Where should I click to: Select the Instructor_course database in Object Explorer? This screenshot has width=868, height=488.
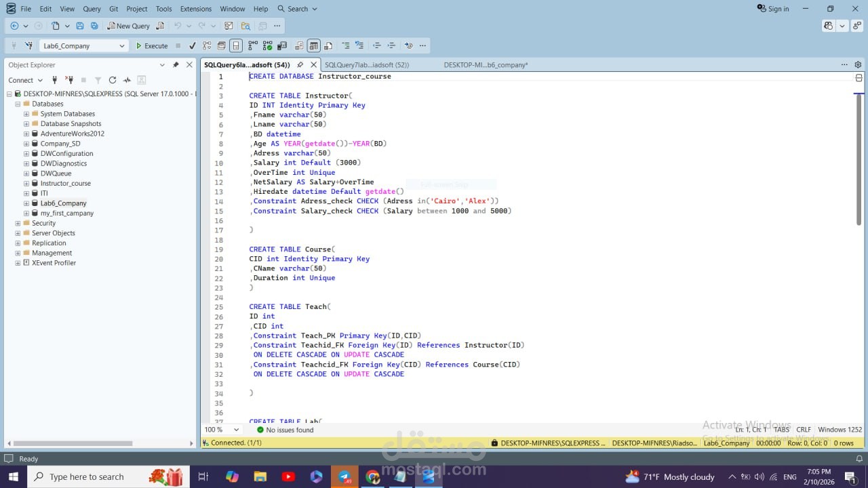click(x=65, y=183)
